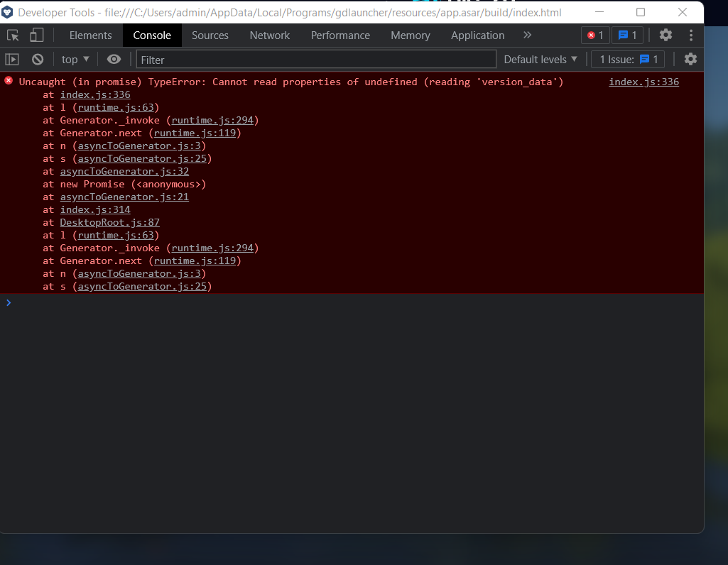Image resolution: width=728 pixels, height=565 pixels.
Task: Click the red error counter badge
Action: (x=595, y=34)
